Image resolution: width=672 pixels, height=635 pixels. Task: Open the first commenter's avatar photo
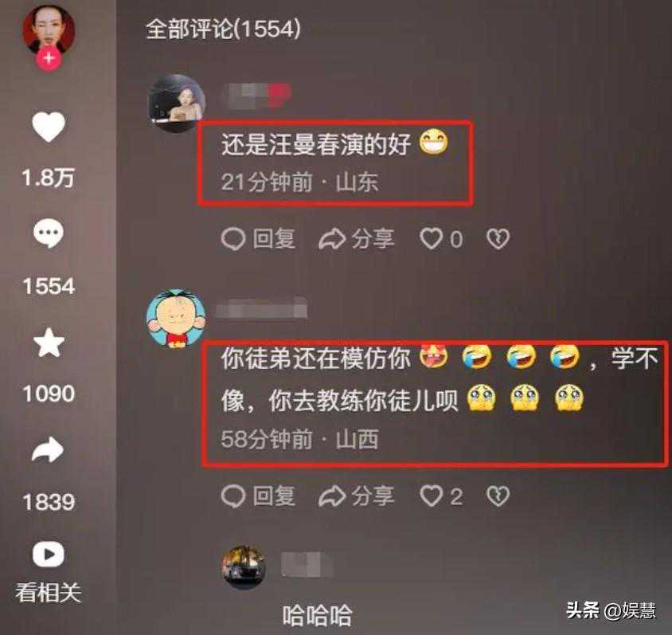[x=177, y=103]
